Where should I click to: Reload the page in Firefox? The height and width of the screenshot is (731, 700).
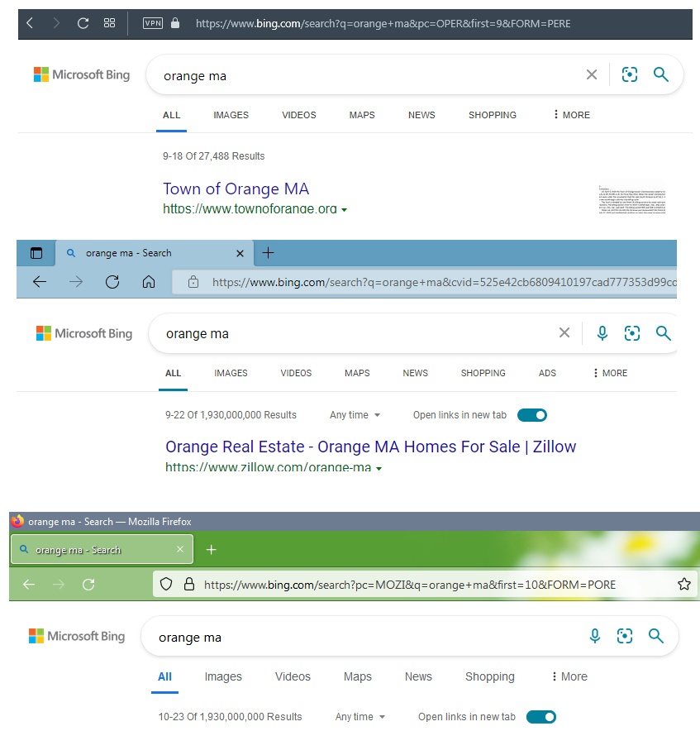pos(88,584)
